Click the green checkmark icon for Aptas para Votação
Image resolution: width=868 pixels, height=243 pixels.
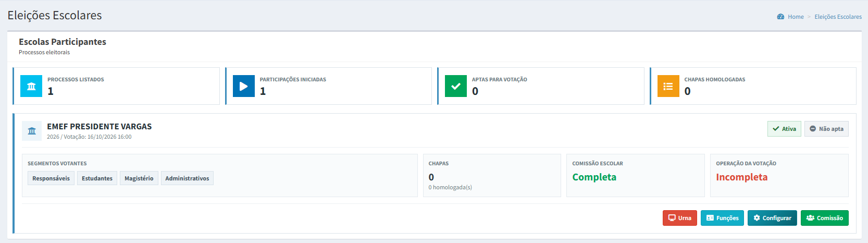[456, 86]
